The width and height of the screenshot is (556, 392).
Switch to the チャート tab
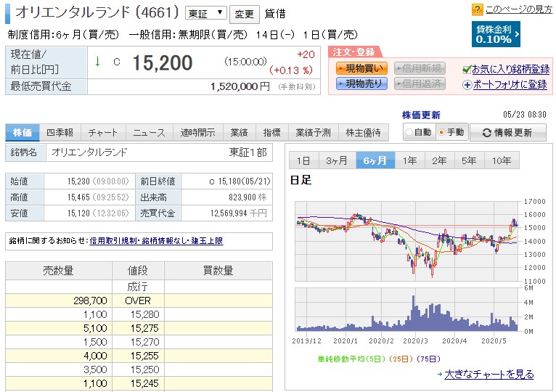click(103, 133)
